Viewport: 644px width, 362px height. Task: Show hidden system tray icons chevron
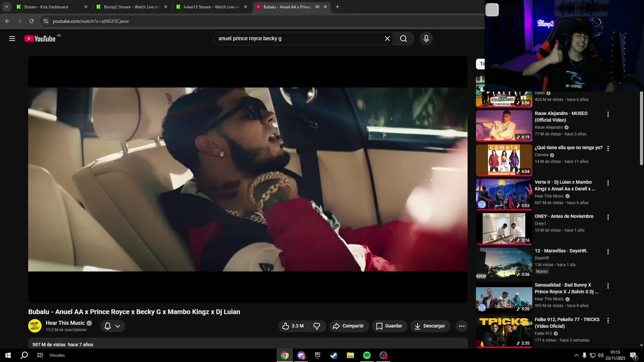[x=576, y=355]
